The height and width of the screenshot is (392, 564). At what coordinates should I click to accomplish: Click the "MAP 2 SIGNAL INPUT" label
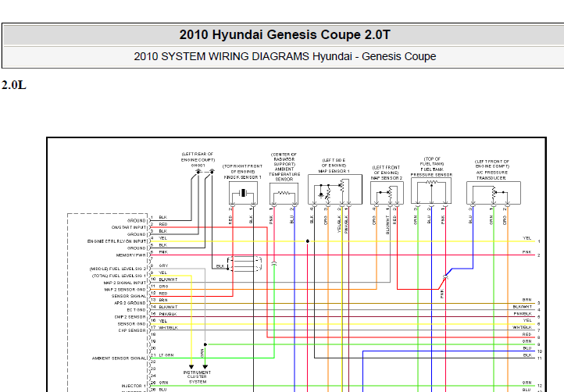click(125, 283)
